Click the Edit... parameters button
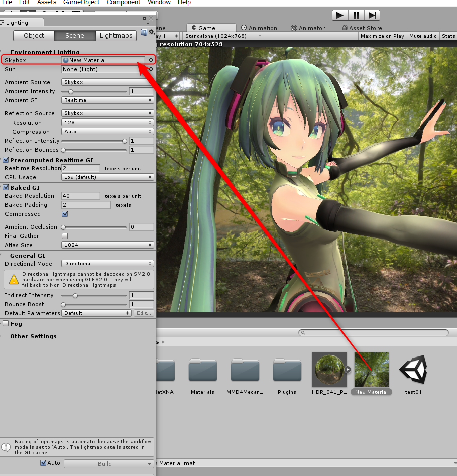 pyautogui.click(x=144, y=313)
